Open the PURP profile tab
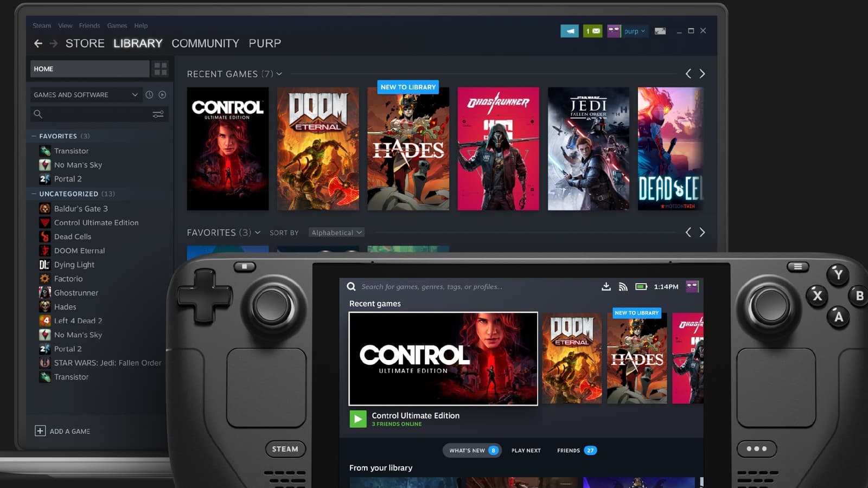The height and width of the screenshot is (488, 868). [265, 43]
